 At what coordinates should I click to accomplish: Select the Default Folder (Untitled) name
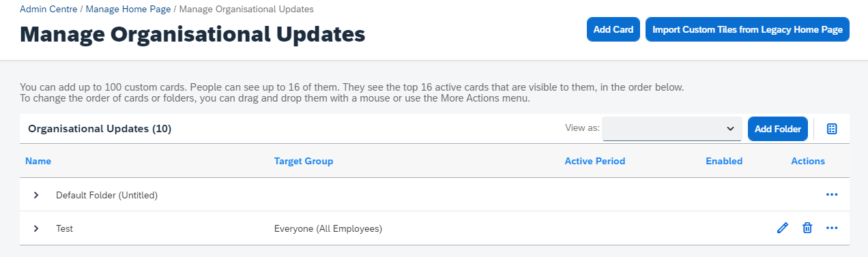coord(106,195)
